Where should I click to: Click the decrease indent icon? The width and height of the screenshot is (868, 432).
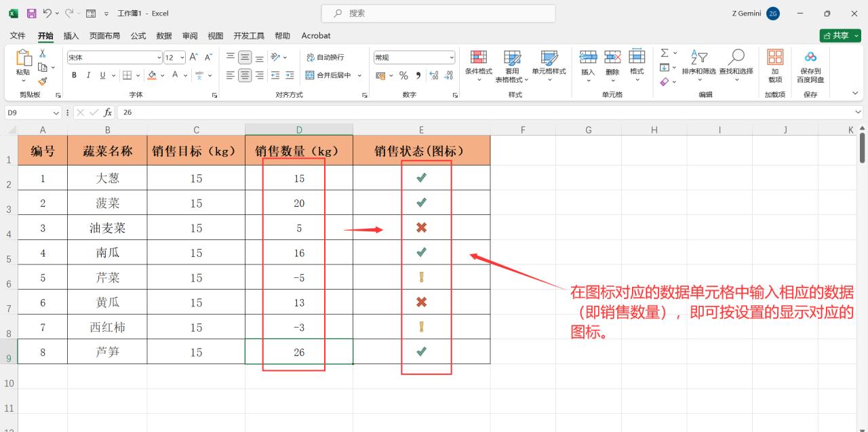tap(275, 75)
